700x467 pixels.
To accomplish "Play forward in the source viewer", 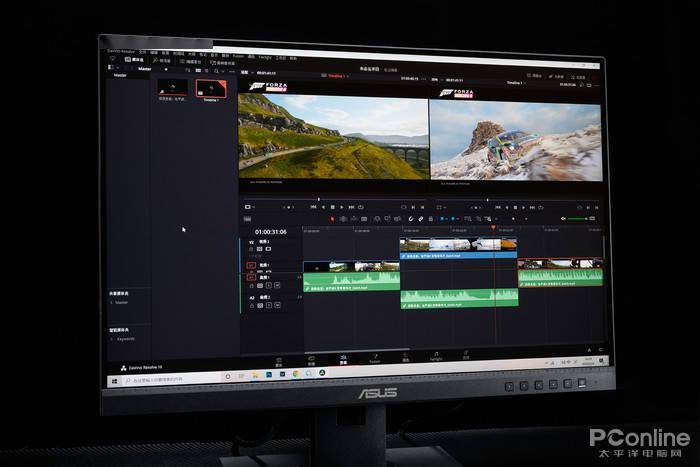I will (342, 207).
